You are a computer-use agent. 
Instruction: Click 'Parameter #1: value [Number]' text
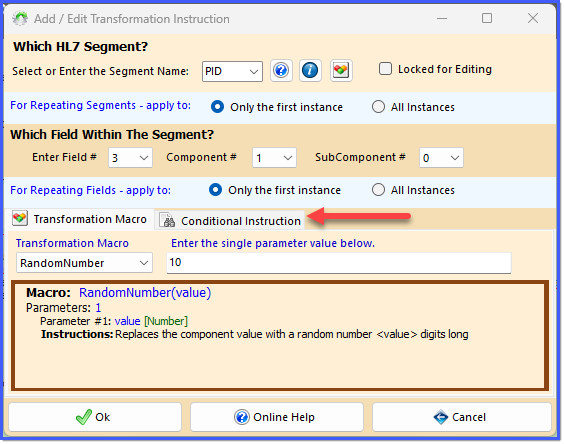click(114, 321)
